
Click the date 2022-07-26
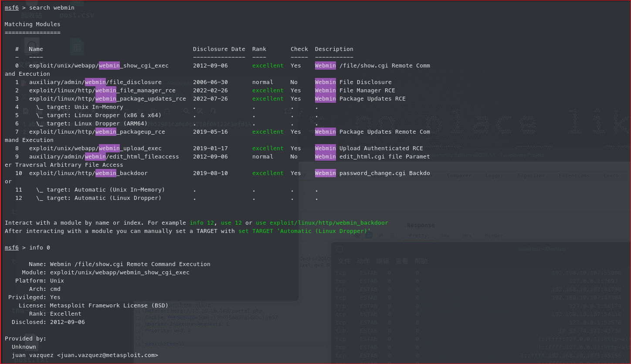(x=210, y=98)
